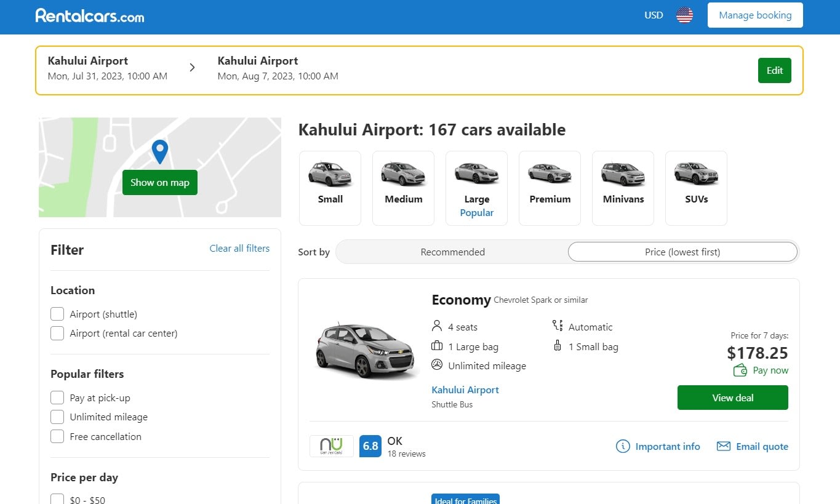Enable the Free cancellation filter
The height and width of the screenshot is (504, 840).
pos(57,436)
